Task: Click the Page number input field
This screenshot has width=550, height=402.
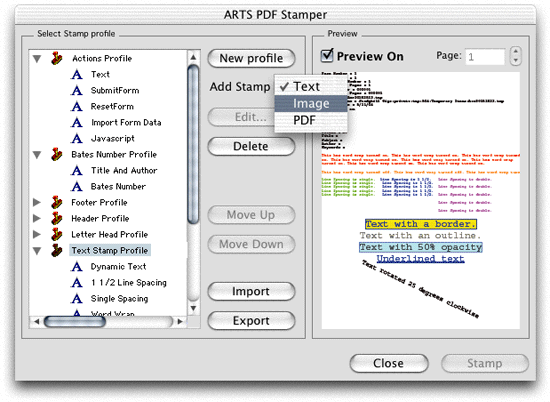Action: click(x=485, y=56)
